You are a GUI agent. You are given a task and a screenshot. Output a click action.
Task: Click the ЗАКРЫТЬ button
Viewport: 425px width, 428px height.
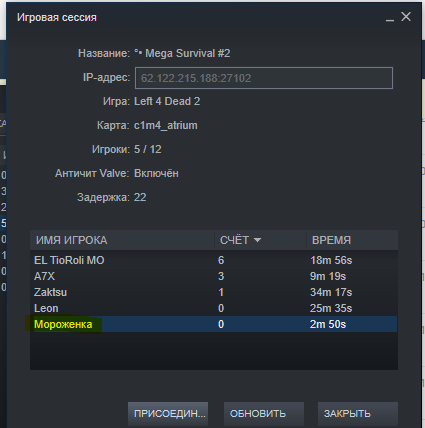click(358, 413)
